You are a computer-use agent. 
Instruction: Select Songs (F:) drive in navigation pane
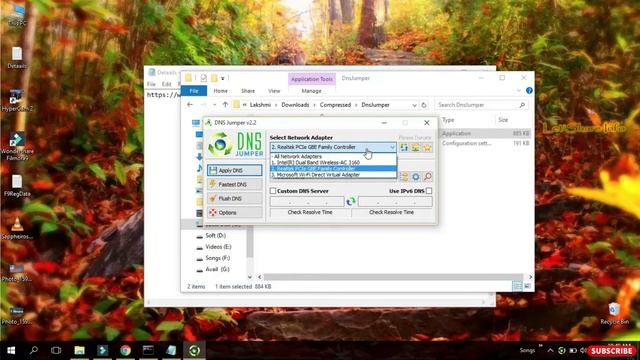pyautogui.click(x=218, y=258)
